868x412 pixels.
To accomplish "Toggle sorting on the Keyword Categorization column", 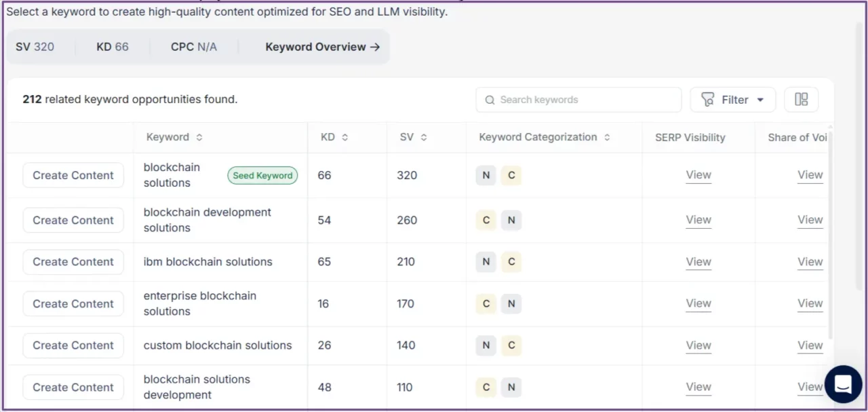I will [x=606, y=136].
